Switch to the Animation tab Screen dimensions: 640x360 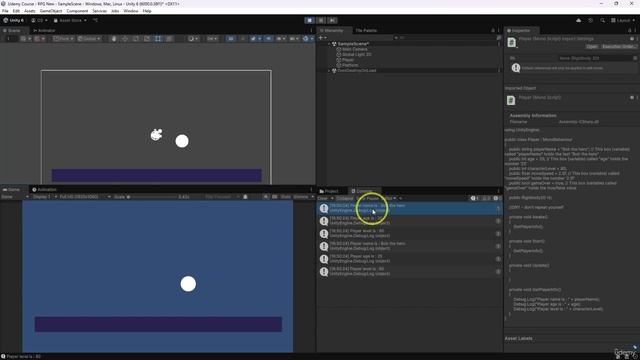pos(44,190)
